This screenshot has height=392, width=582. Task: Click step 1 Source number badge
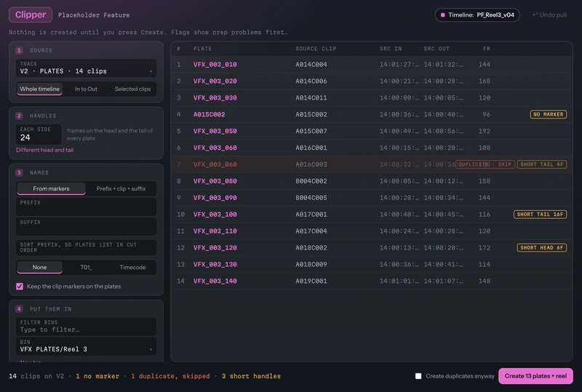(x=20, y=50)
